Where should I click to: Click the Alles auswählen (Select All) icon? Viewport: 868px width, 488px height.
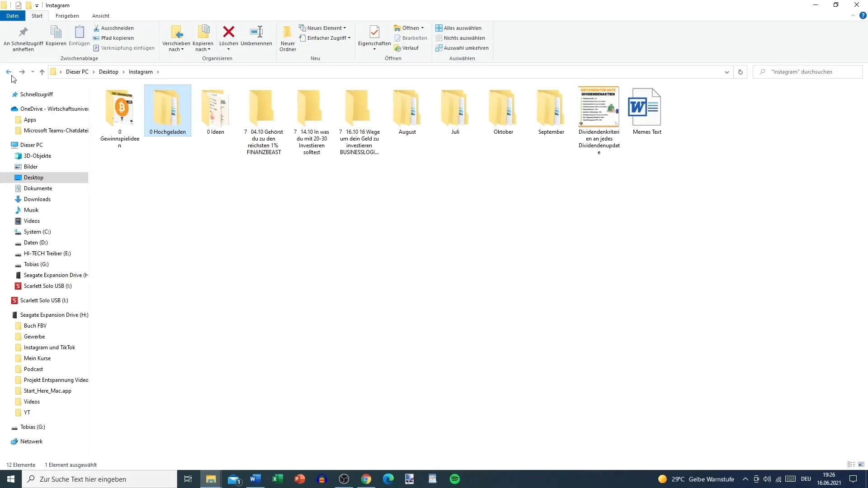tap(439, 28)
